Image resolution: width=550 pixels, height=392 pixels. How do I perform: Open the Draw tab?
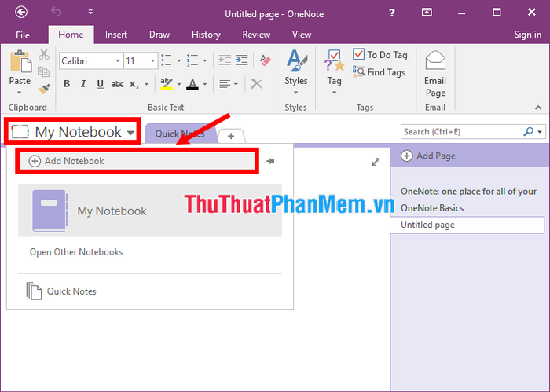coord(159,35)
